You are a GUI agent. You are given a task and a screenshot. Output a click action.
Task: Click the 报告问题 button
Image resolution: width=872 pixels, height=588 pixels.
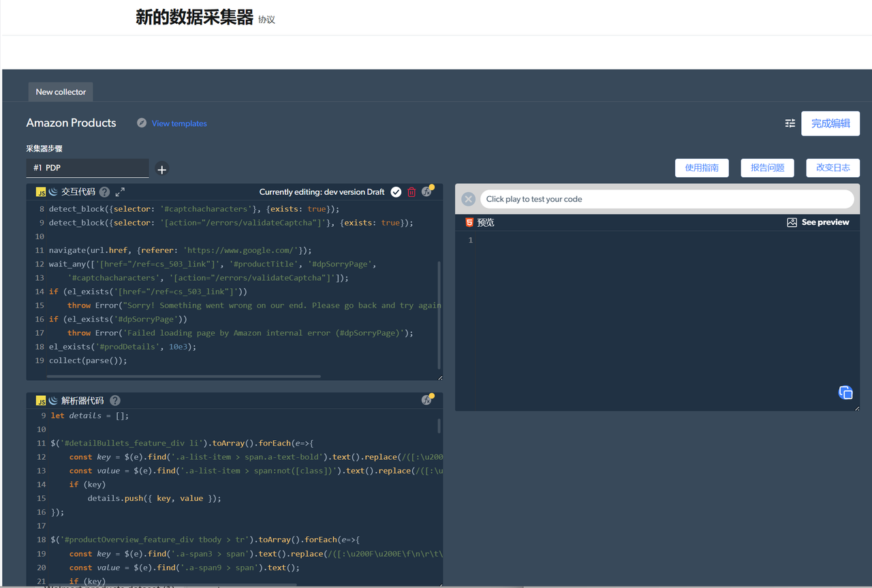(x=767, y=168)
